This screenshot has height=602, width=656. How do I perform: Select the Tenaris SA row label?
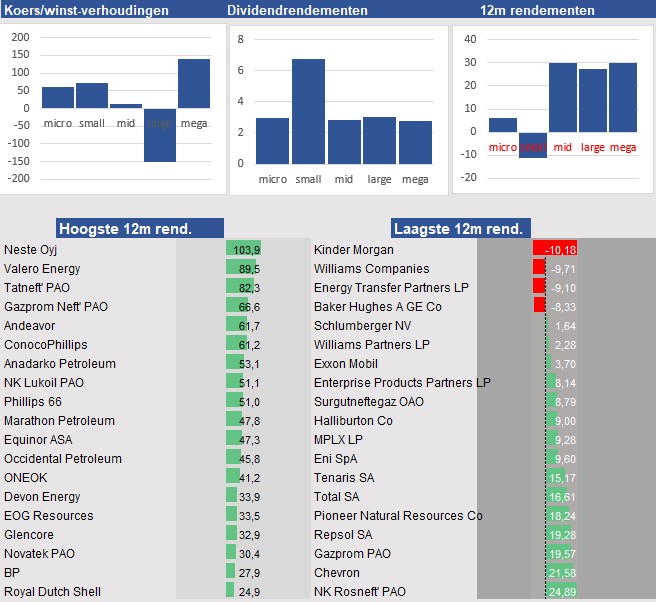(344, 478)
